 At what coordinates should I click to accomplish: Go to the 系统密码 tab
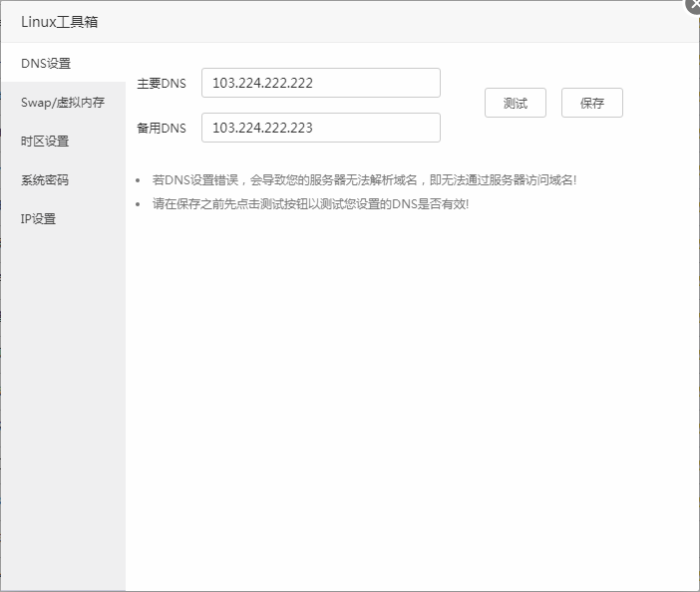pos(45,179)
